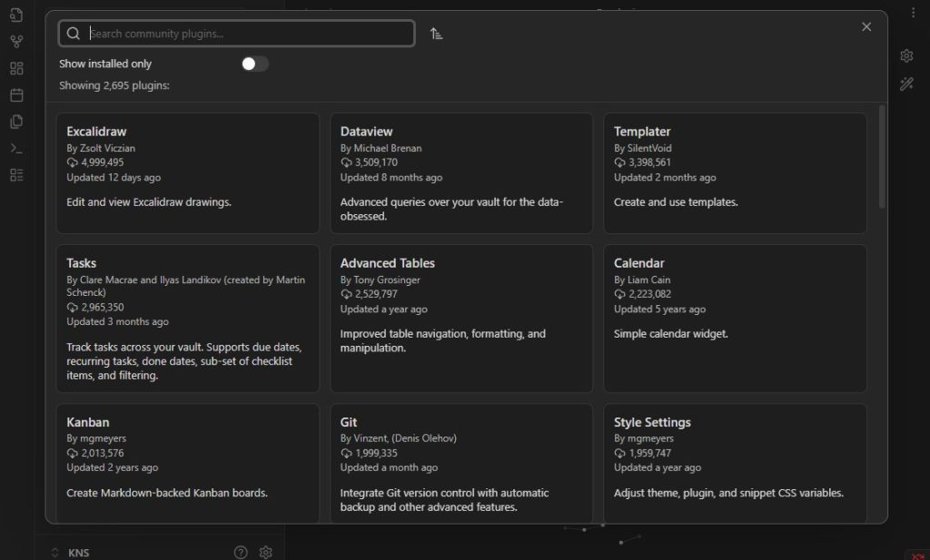The height and width of the screenshot is (560, 930).
Task: Open the calendar icon in the left ribbon
Action: (15, 94)
